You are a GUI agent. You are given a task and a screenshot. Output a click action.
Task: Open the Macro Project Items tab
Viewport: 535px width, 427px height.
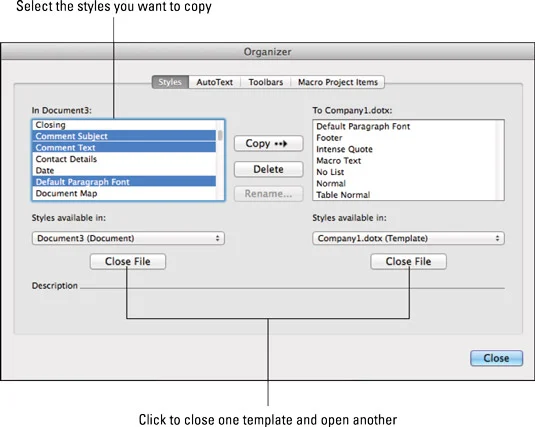click(338, 82)
